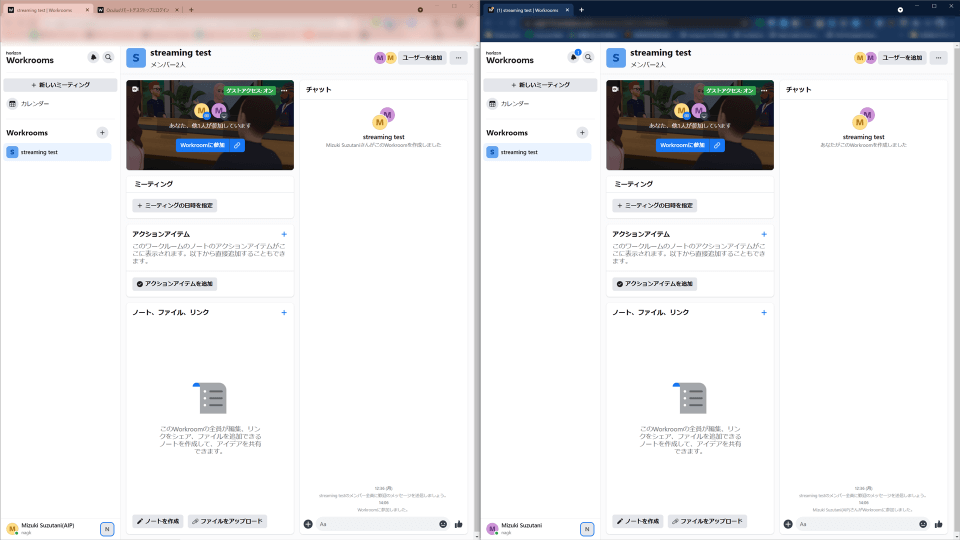Open three-dot menu on right window video card
Image resolution: width=960 pixels, height=540 pixels.
[x=764, y=90]
